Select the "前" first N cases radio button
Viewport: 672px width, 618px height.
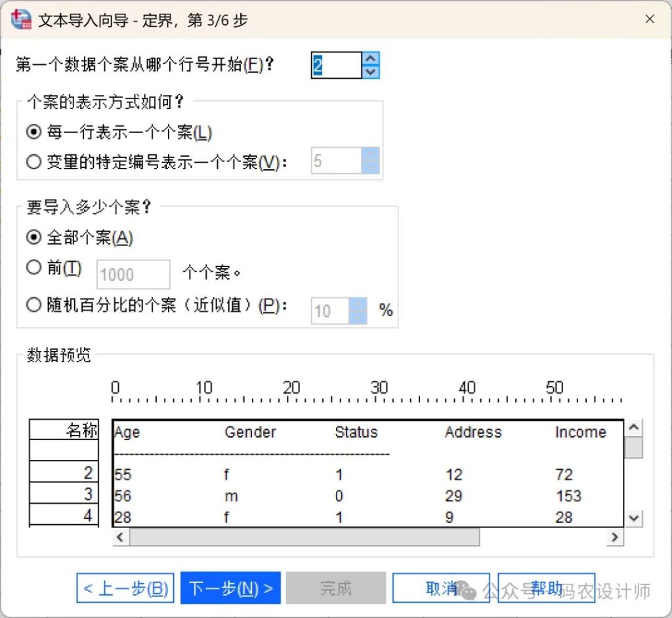click(x=33, y=268)
